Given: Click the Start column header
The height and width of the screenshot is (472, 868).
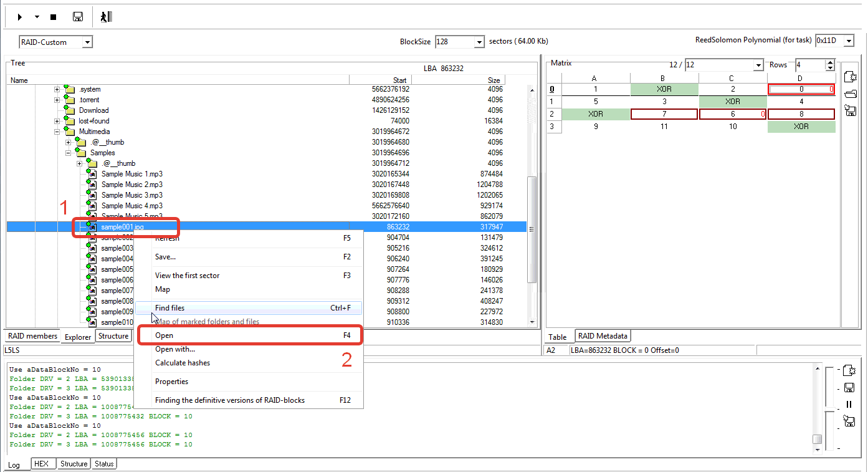Looking at the screenshot, I should click(380, 80).
